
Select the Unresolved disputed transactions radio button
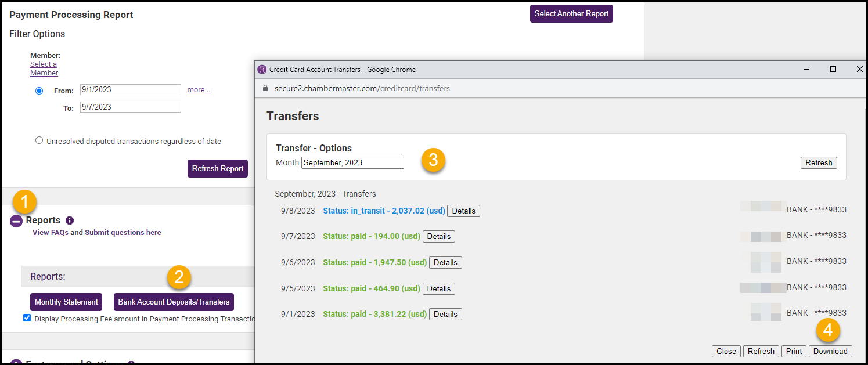tap(39, 140)
